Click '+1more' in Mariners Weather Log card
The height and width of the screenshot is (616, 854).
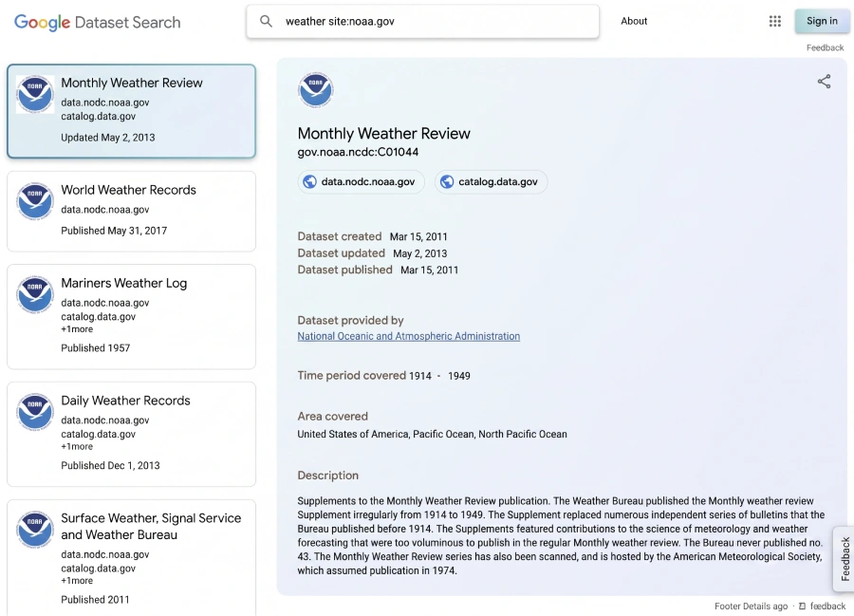[x=77, y=329]
